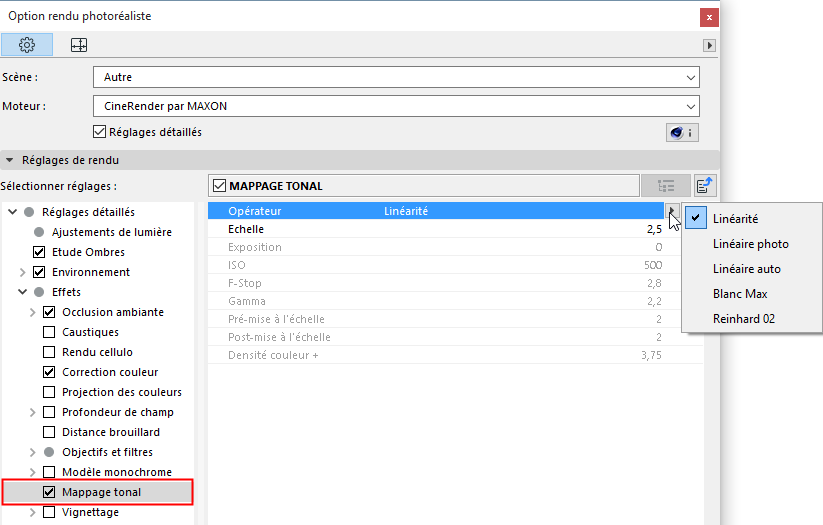The image size is (823, 525).
Task: Enable Rendu cellulo checkbox
Action: coord(49,352)
